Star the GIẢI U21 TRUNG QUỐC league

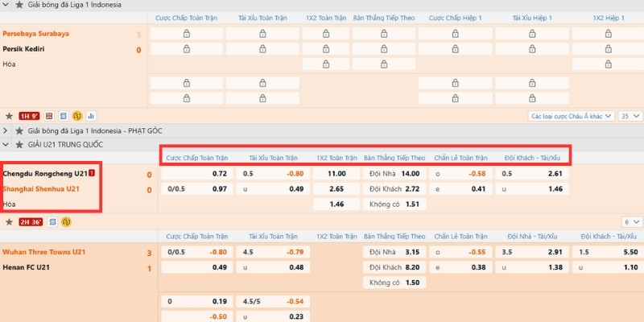(x=19, y=145)
